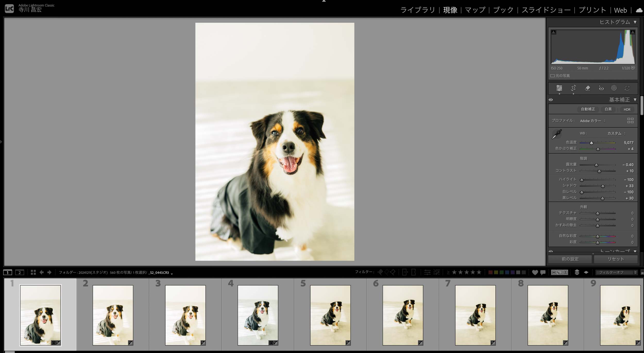Pick the white balance eyedropper

tap(557, 134)
